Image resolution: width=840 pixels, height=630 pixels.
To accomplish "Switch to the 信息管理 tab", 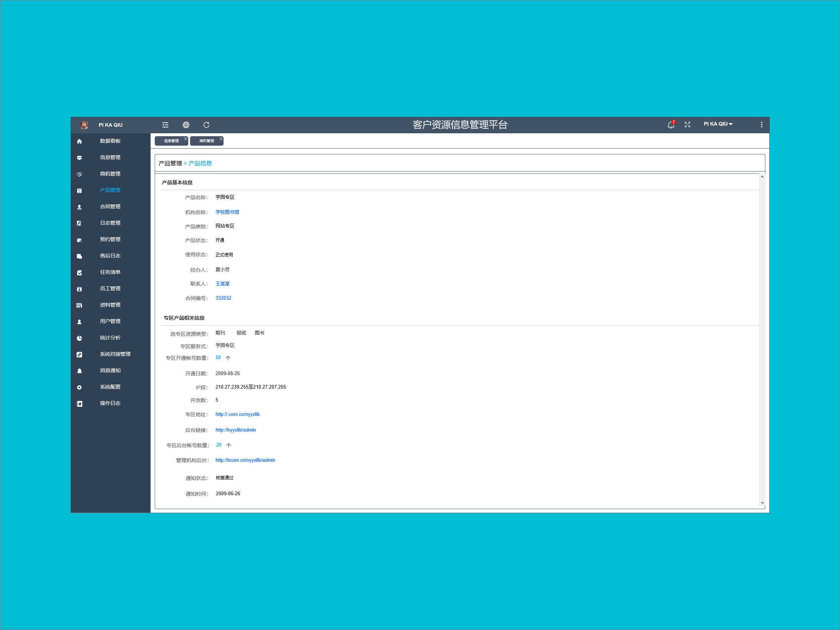I will tap(171, 141).
